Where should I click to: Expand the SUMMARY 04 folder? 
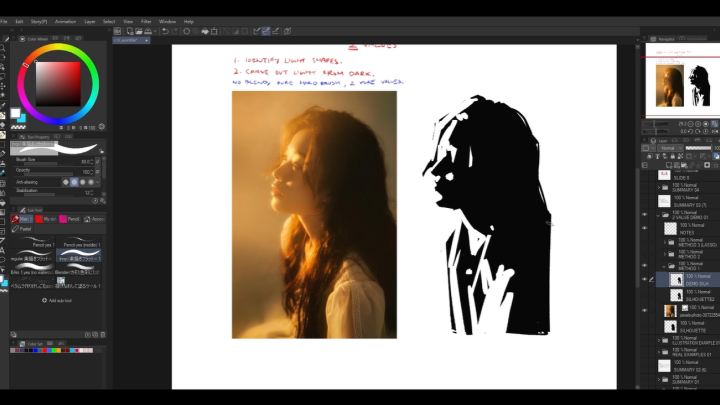pyautogui.click(x=659, y=187)
